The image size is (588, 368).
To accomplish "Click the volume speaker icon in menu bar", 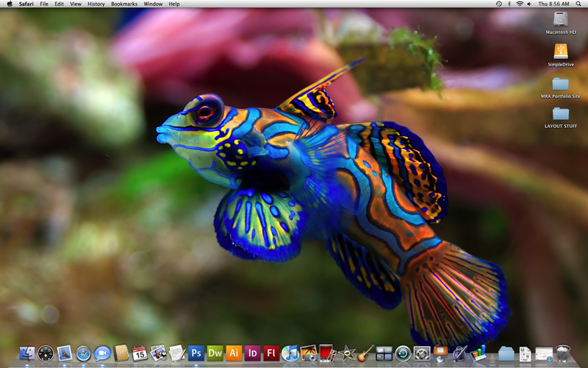I will pyautogui.click(x=529, y=4).
